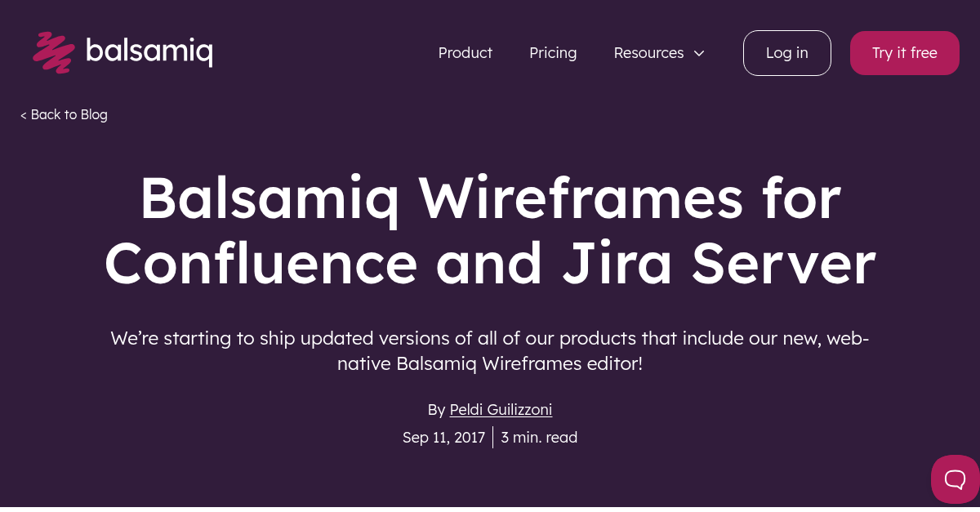
Task: Click the '3 min. read' label
Action: [x=539, y=438]
